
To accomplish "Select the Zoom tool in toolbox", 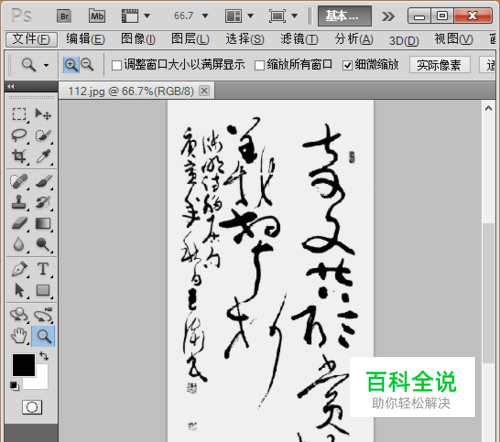I will [43, 336].
